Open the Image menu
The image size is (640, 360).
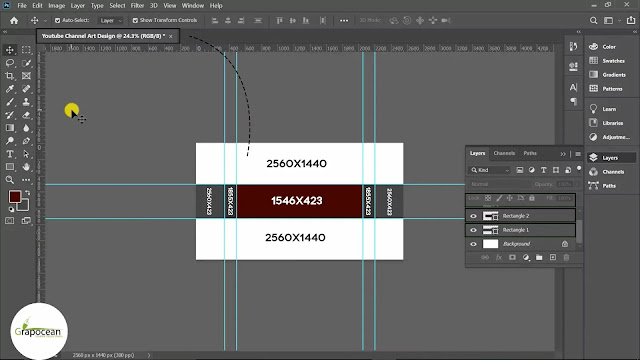pyautogui.click(x=56, y=6)
